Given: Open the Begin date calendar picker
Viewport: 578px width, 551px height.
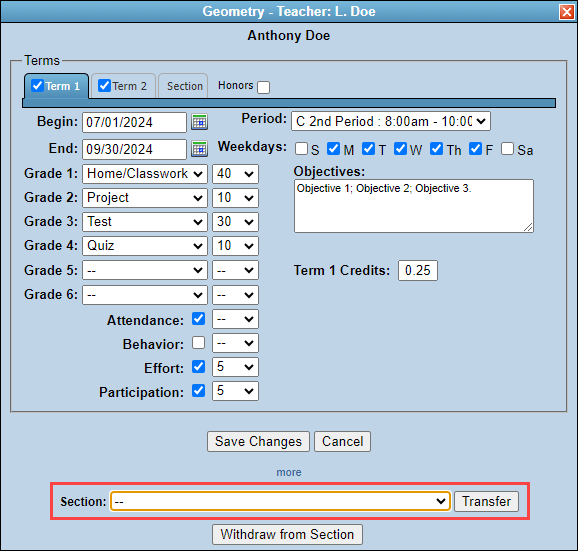Looking at the screenshot, I should pyautogui.click(x=199, y=122).
